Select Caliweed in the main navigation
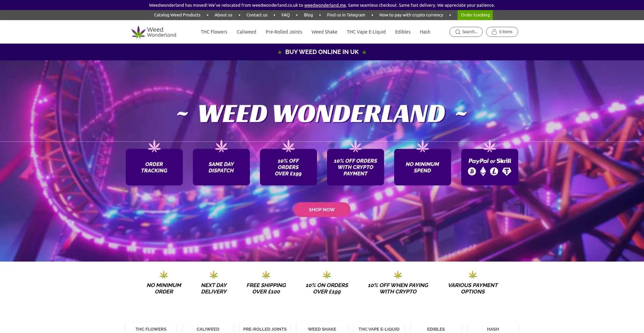 [246, 32]
